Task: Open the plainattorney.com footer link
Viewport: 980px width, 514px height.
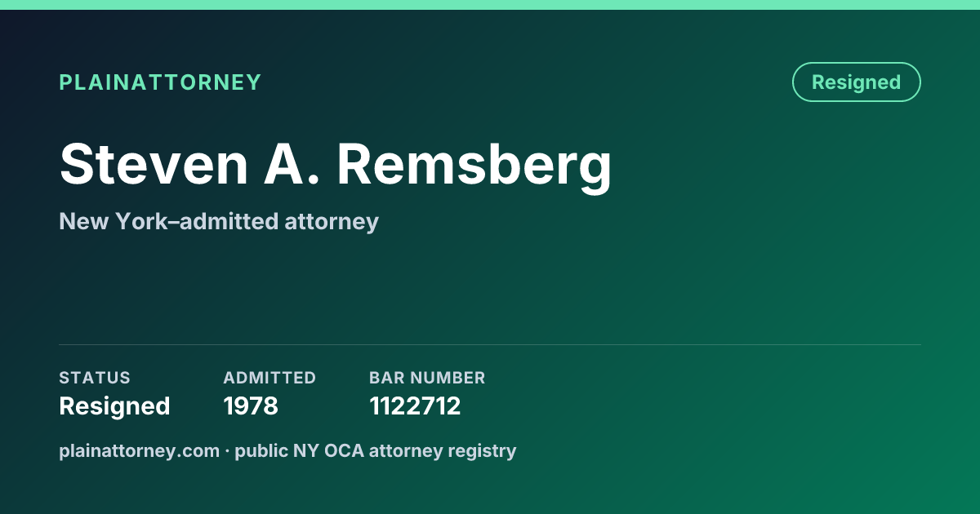Action: [x=140, y=451]
